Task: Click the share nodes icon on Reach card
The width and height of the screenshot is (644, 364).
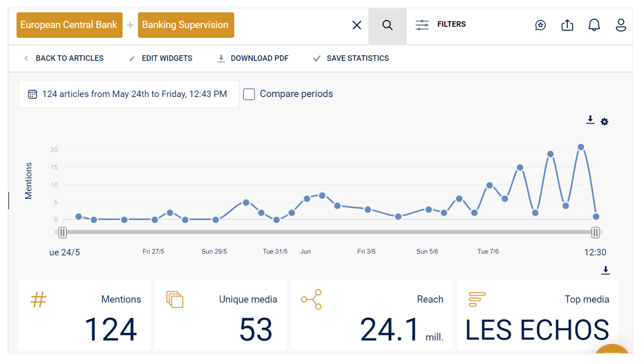Action: 312,300
